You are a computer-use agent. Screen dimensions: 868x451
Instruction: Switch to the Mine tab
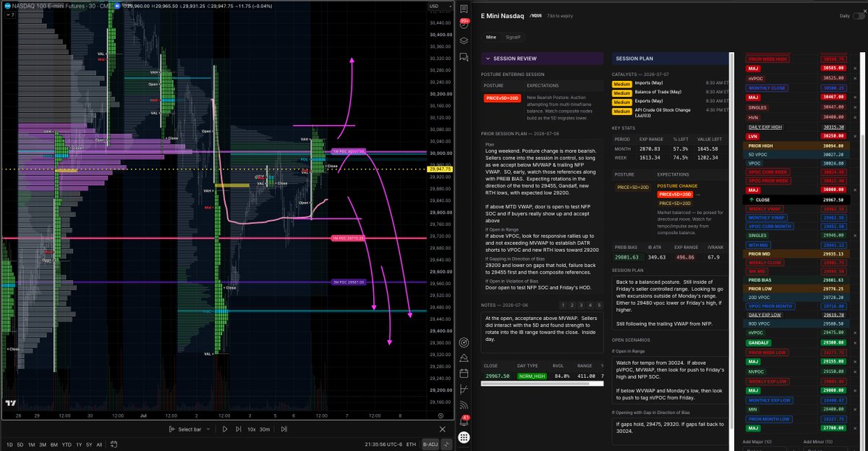[x=491, y=37]
